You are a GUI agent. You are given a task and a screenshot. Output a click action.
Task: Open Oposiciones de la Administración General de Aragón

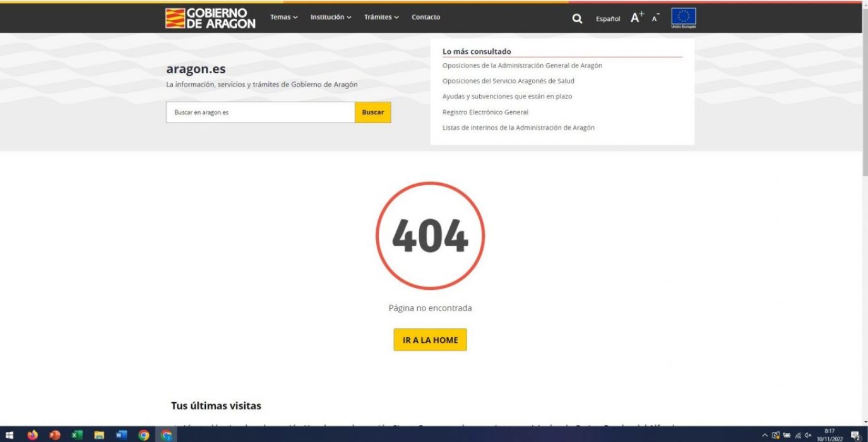(x=522, y=66)
